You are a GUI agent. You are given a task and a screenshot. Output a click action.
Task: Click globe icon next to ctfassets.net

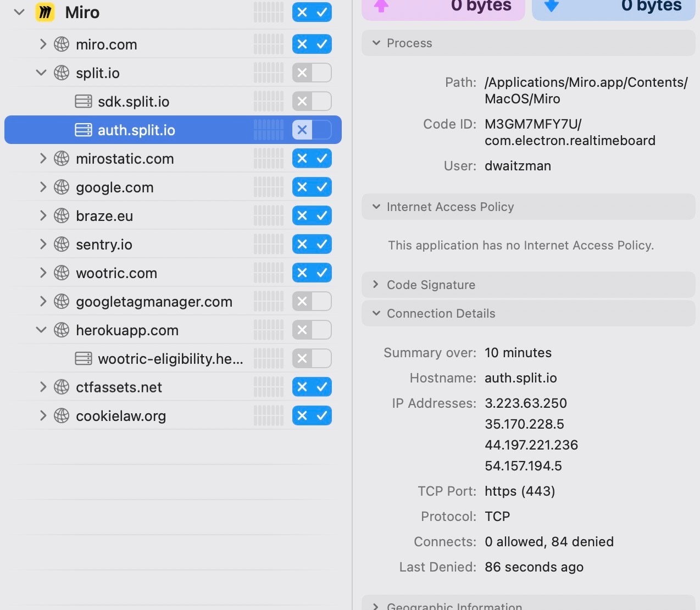point(62,387)
